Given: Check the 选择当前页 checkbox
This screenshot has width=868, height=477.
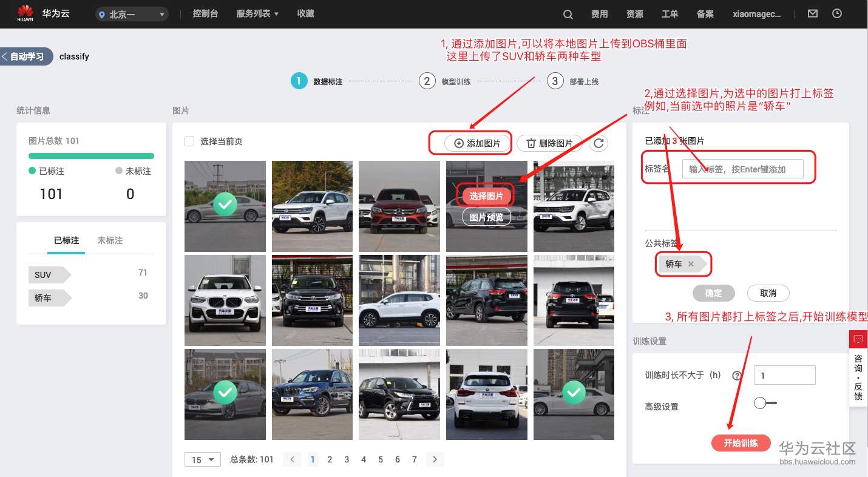Looking at the screenshot, I should tap(189, 141).
